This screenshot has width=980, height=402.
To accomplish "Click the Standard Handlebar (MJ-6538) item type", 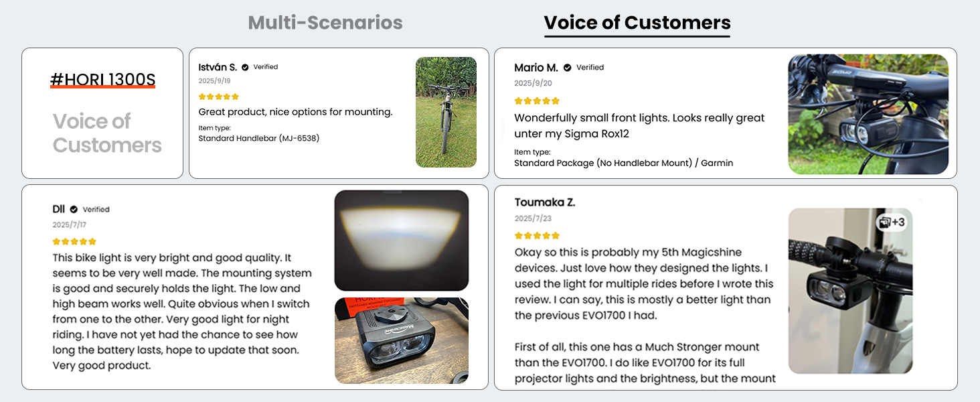I will [258, 138].
